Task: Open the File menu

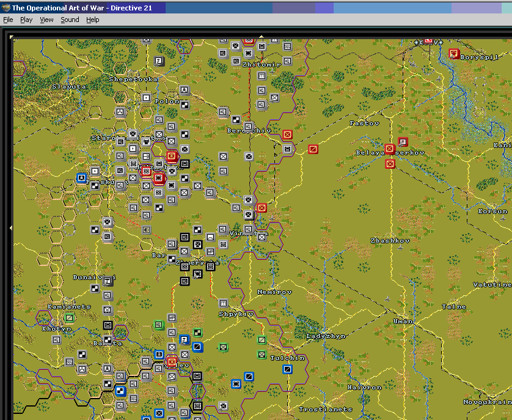Action: click(x=8, y=20)
